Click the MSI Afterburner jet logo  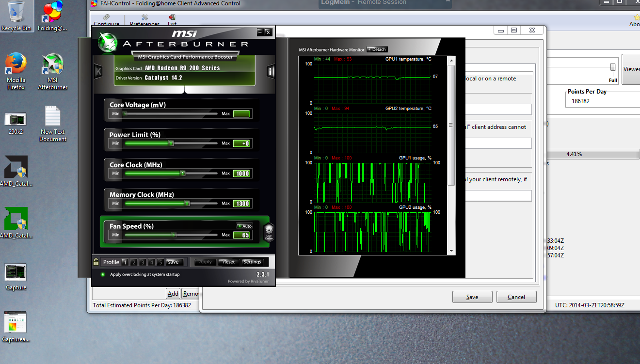[107, 42]
